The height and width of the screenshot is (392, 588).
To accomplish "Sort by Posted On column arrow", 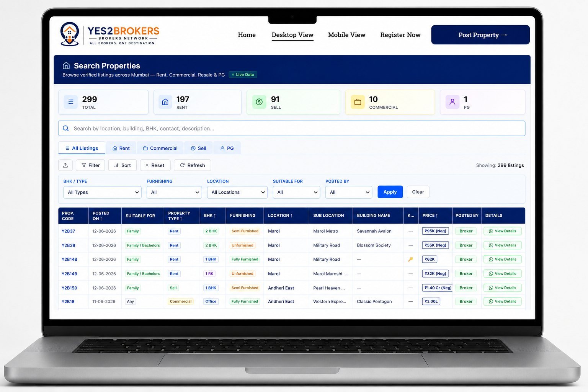I will [101, 219].
